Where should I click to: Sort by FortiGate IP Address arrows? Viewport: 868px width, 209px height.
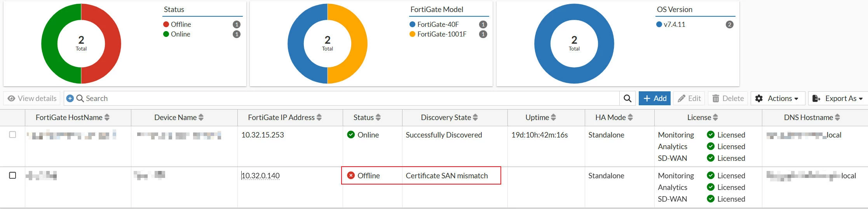(319, 117)
